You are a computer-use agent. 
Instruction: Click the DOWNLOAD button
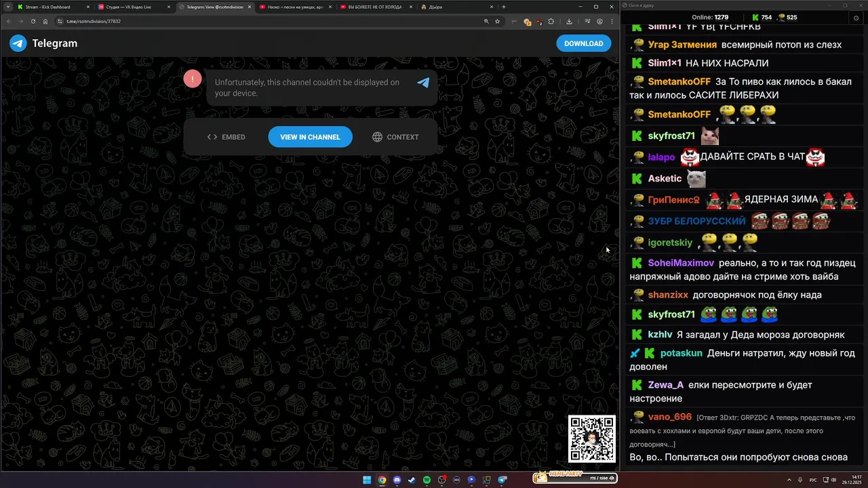click(x=584, y=43)
